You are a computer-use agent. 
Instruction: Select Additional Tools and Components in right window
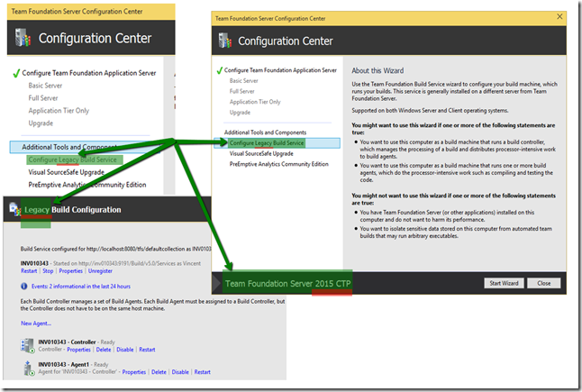coord(265,132)
